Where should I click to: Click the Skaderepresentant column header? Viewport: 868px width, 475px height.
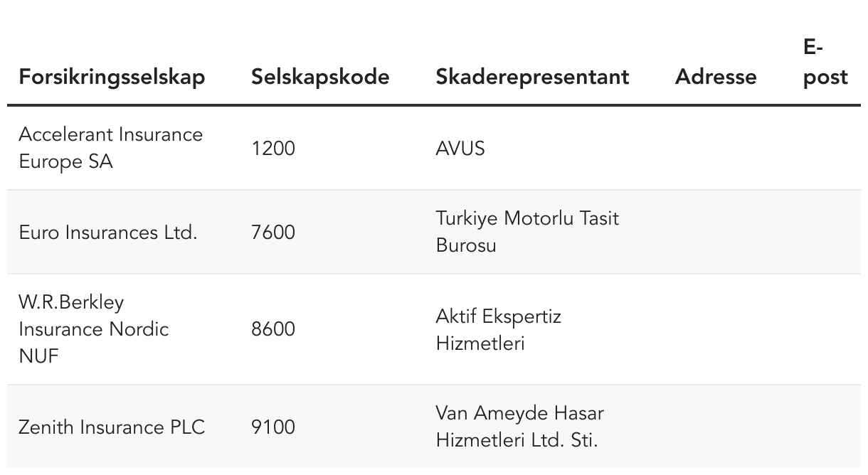click(x=532, y=77)
